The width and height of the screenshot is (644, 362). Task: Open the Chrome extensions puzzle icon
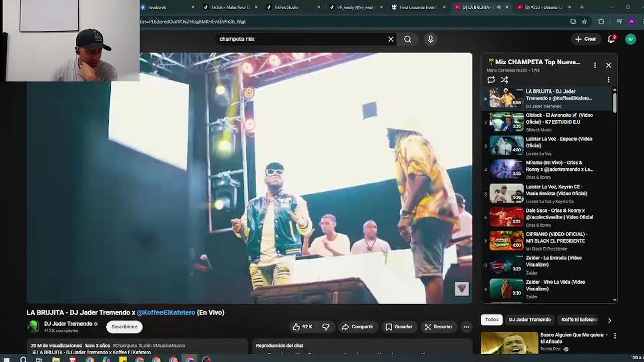click(601, 22)
